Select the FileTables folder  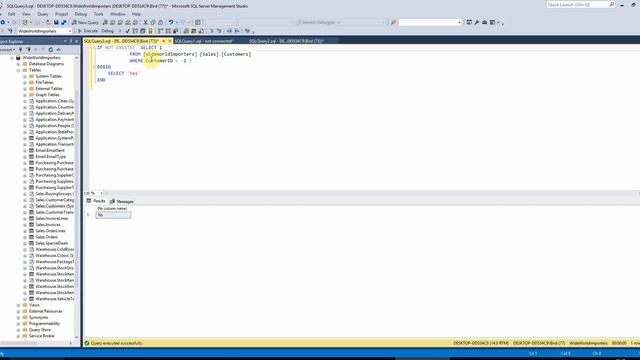(44, 82)
